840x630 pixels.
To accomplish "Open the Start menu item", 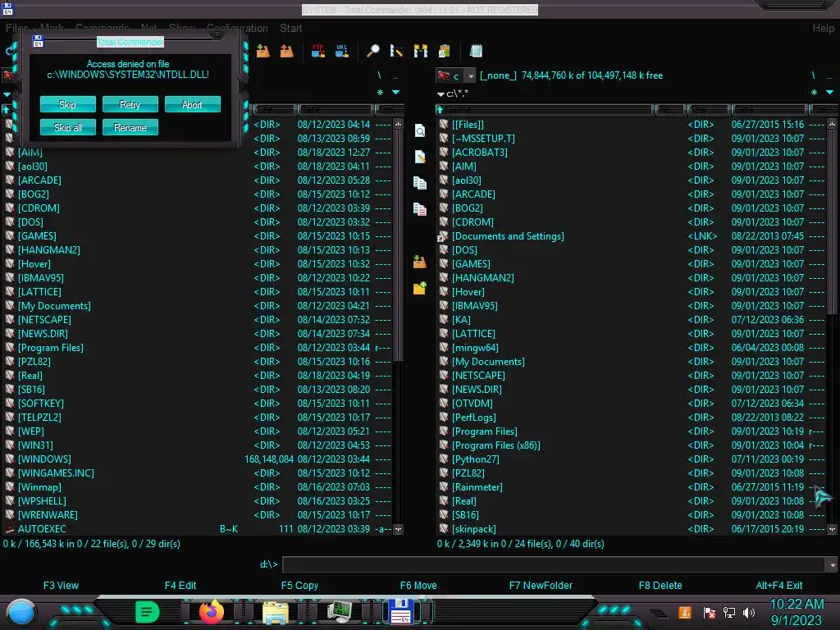I will [291, 28].
